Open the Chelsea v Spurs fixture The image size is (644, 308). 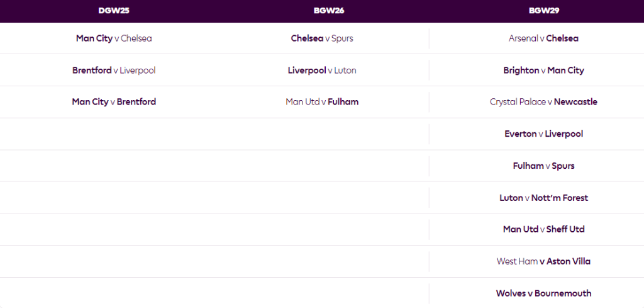322,38
